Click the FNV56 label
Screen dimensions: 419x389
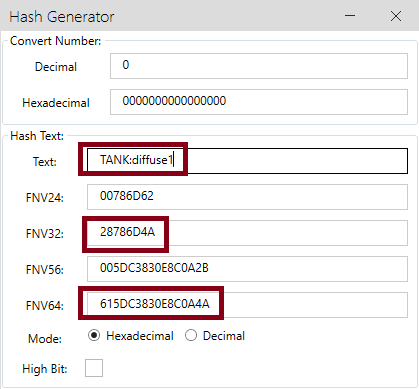pos(45,269)
